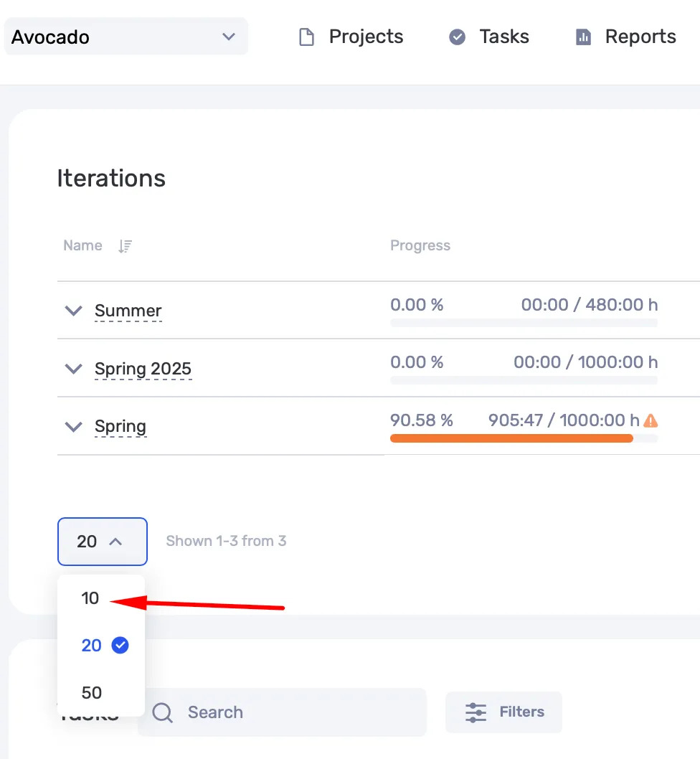The height and width of the screenshot is (759, 700).
Task: Click the Summer 0.00 % value
Action: point(417,304)
